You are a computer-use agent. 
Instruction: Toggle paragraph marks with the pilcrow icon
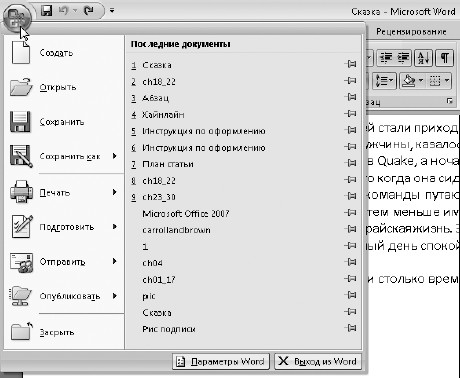click(x=444, y=58)
